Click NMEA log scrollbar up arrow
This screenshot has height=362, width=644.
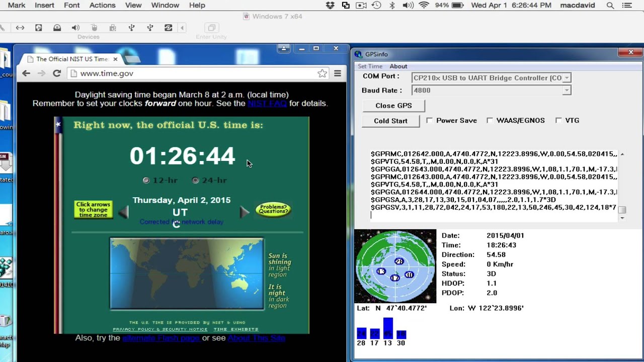622,154
